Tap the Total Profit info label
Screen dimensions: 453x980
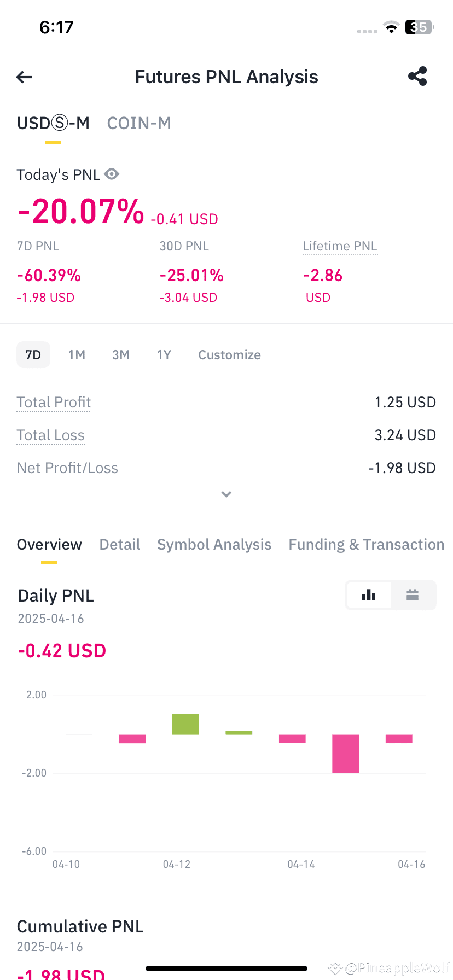click(x=54, y=402)
